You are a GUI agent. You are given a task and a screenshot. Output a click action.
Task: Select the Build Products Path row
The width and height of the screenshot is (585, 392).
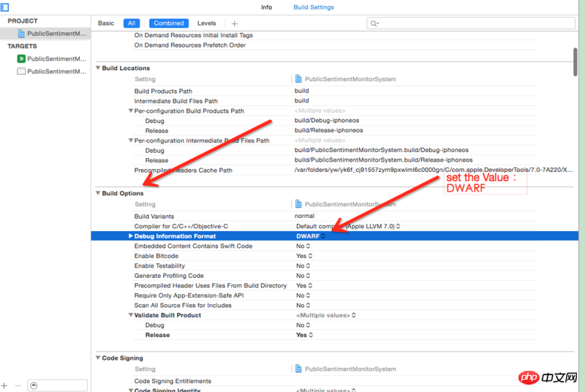tap(334, 91)
